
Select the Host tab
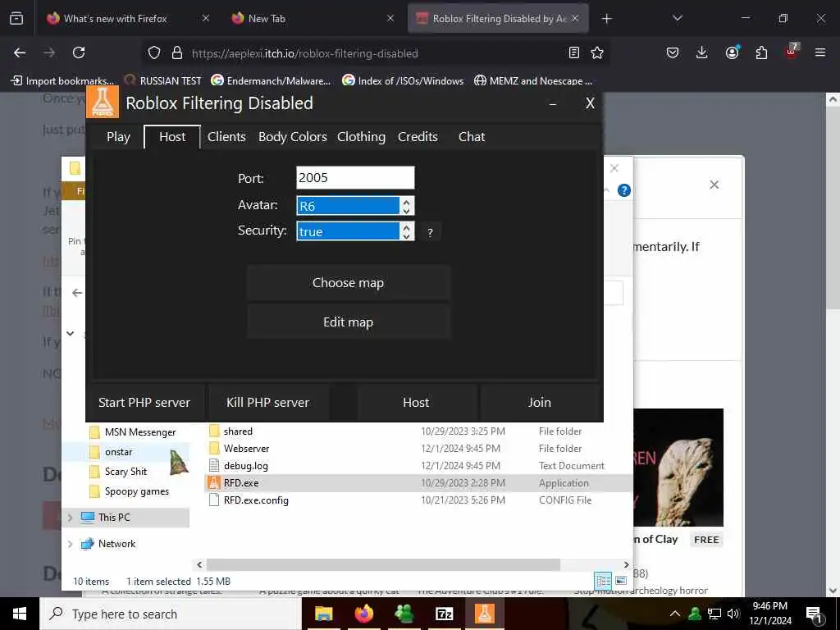point(172,137)
